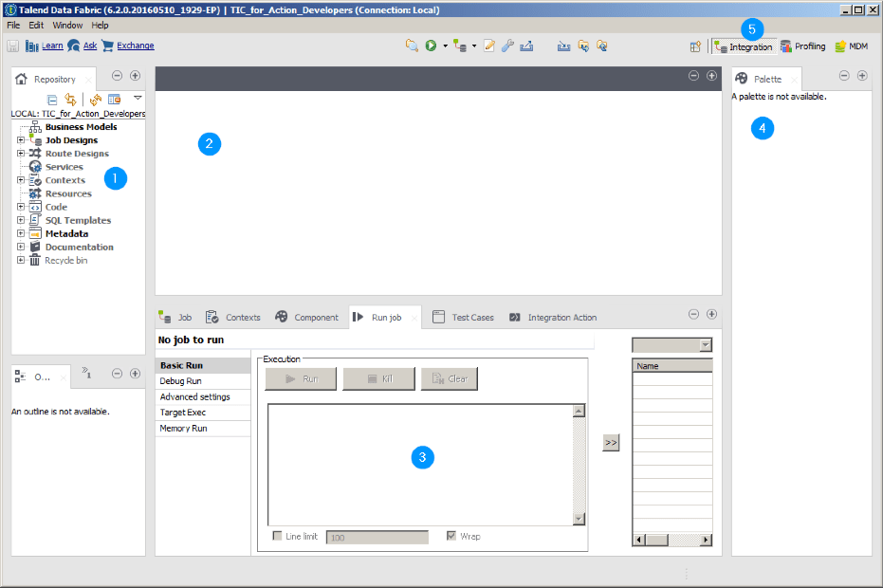The height and width of the screenshot is (588, 883).
Task: Collapse all items in Repository tree
Action: click(52, 101)
